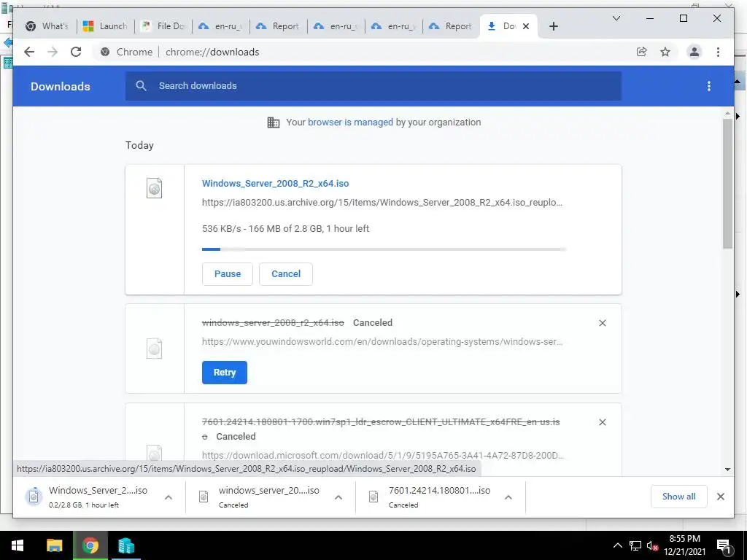Image resolution: width=747 pixels, height=560 pixels.
Task: Open the tab search chevron in title bar
Action: click(x=616, y=18)
